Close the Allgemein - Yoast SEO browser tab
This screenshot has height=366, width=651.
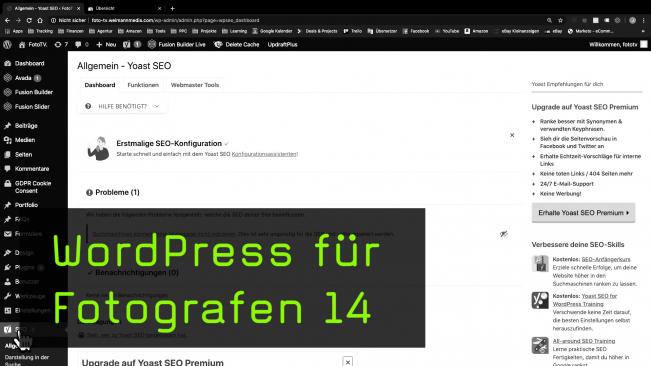coord(78,8)
